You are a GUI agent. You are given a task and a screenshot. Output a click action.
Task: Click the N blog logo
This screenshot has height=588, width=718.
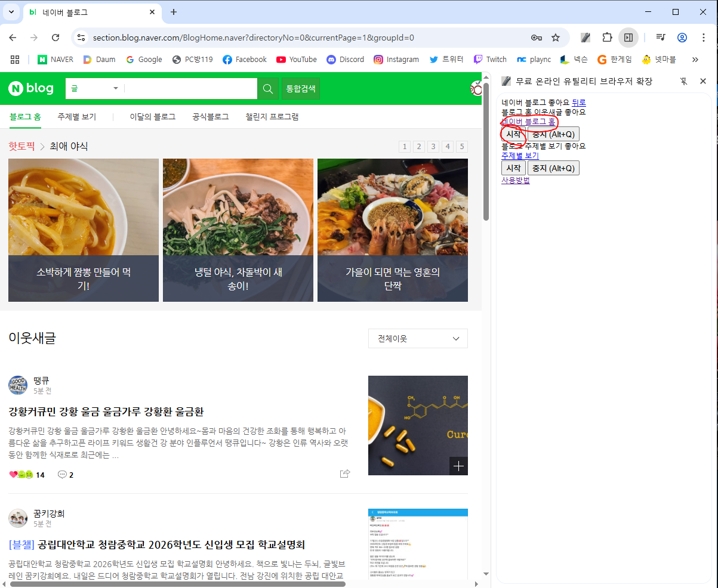(x=31, y=89)
